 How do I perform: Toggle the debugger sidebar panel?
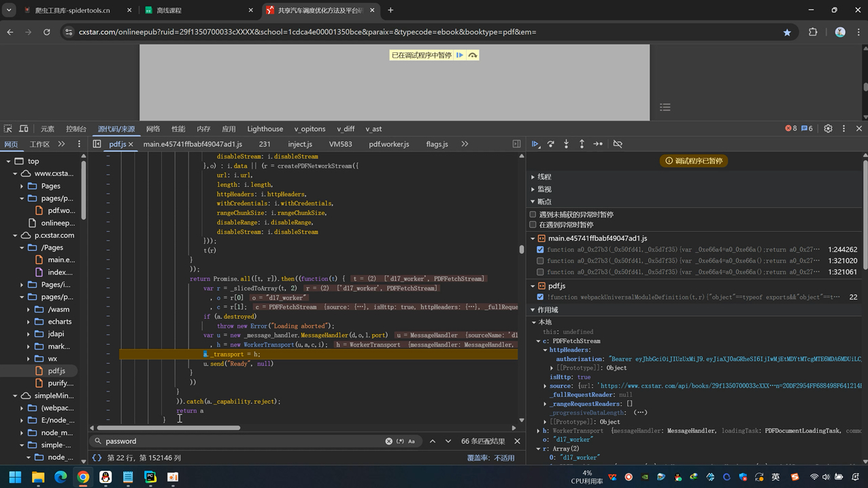[516, 144]
